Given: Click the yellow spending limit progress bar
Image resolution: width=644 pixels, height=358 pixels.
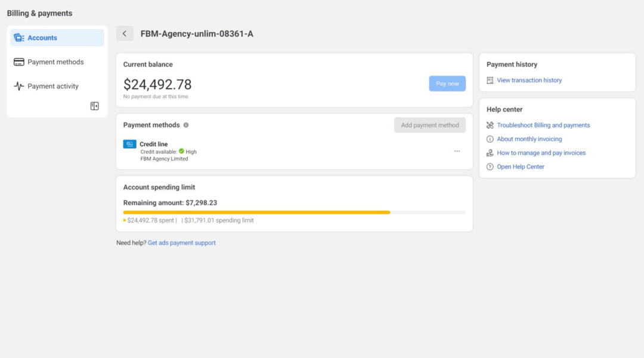Looking at the screenshot, I should point(256,212).
